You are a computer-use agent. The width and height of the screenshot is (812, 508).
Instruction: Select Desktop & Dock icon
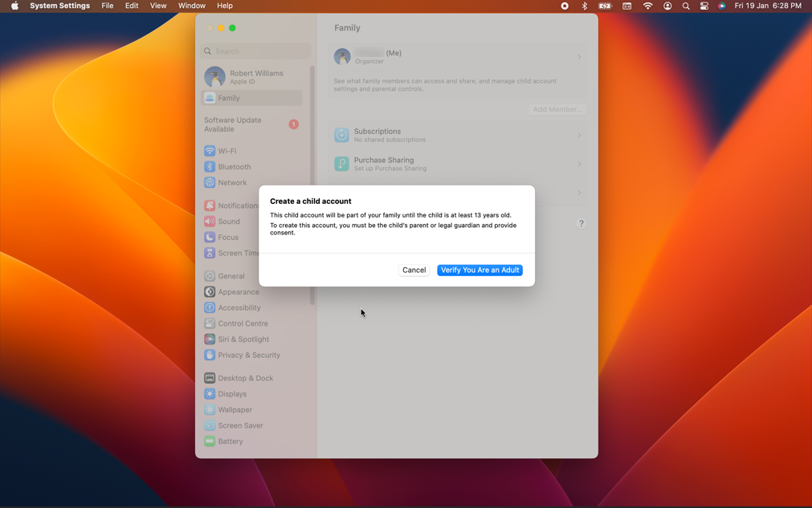[210, 378]
